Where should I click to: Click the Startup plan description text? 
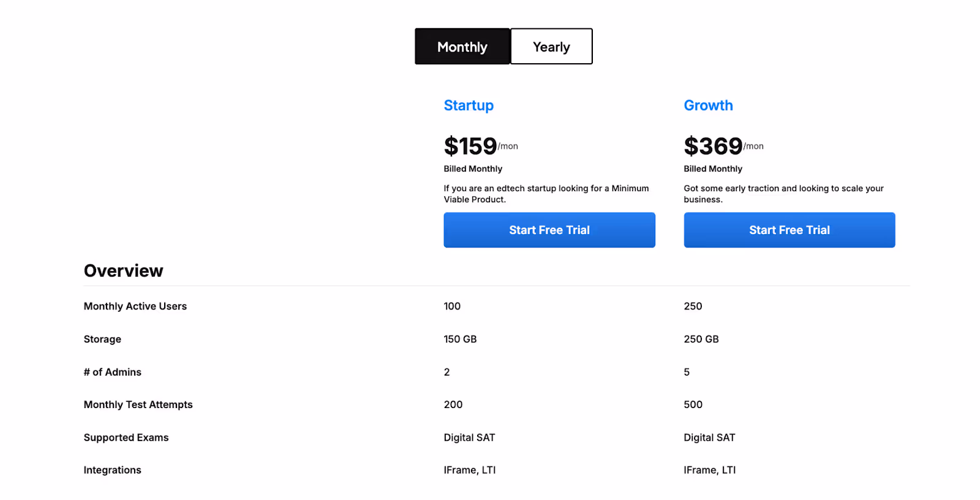point(546,194)
